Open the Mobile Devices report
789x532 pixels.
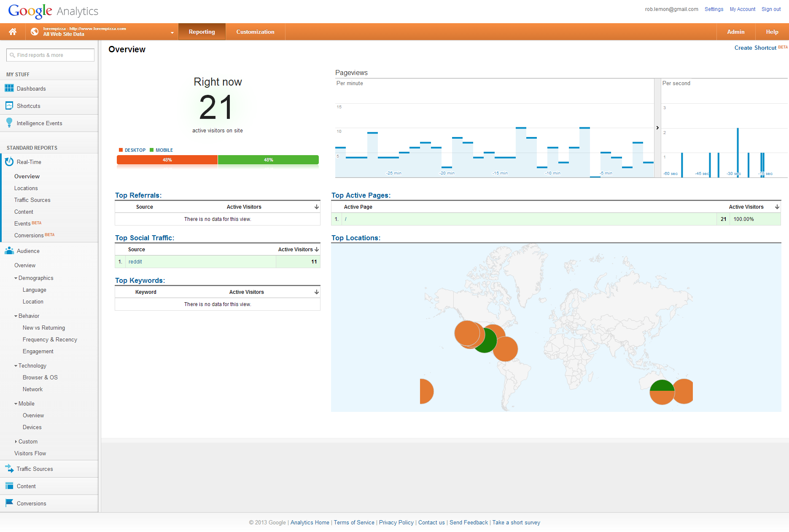pos(32,427)
